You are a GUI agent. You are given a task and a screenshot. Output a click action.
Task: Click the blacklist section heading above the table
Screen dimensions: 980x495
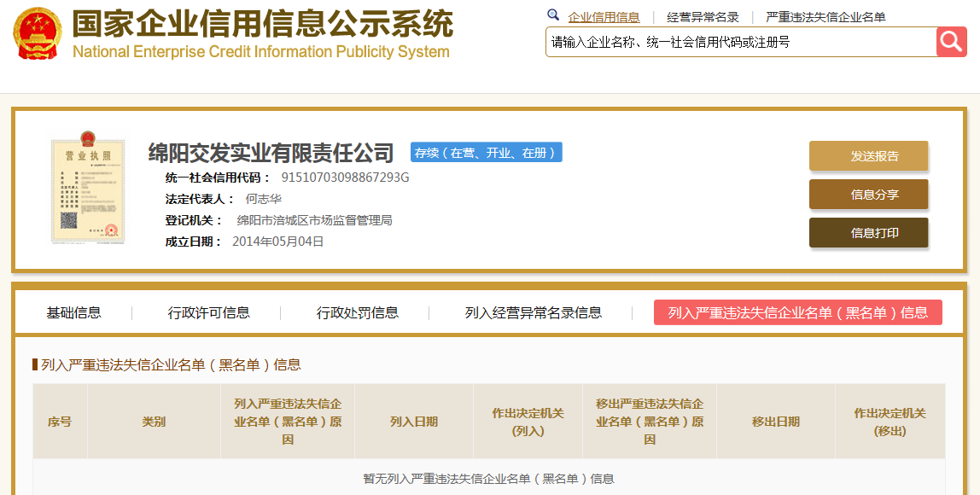pyautogui.click(x=171, y=364)
